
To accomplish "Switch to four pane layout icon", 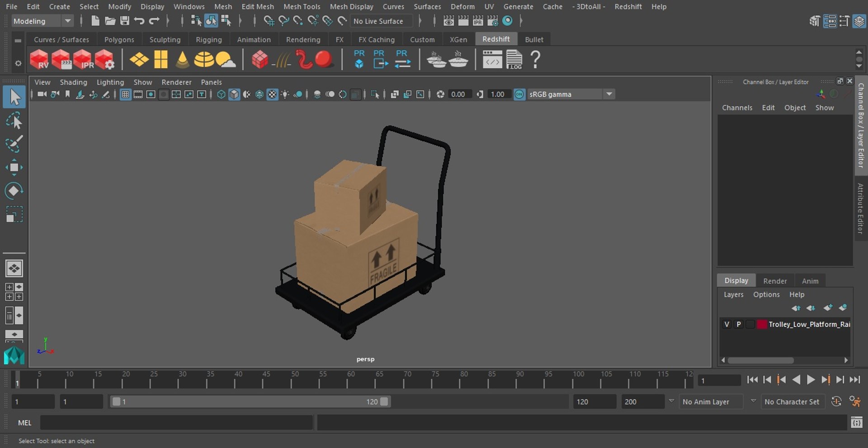I will pyautogui.click(x=14, y=292).
